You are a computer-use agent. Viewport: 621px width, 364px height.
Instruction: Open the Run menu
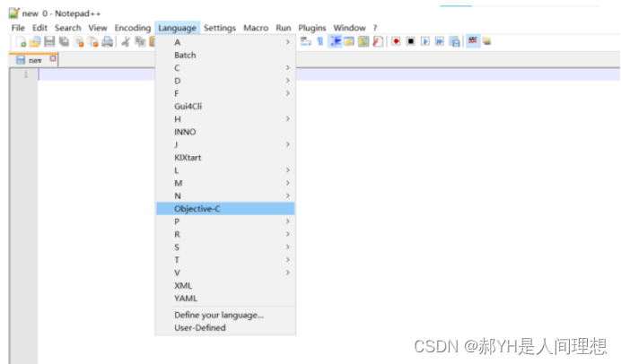coord(284,28)
